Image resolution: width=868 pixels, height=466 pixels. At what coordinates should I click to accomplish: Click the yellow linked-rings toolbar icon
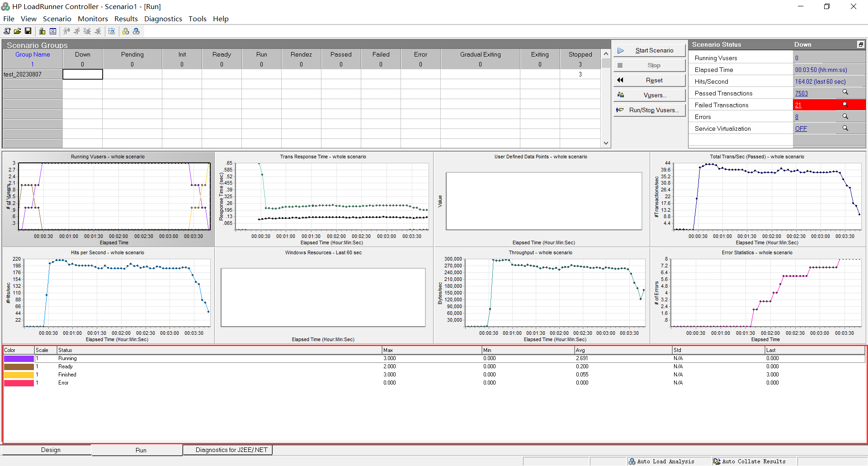(126, 31)
